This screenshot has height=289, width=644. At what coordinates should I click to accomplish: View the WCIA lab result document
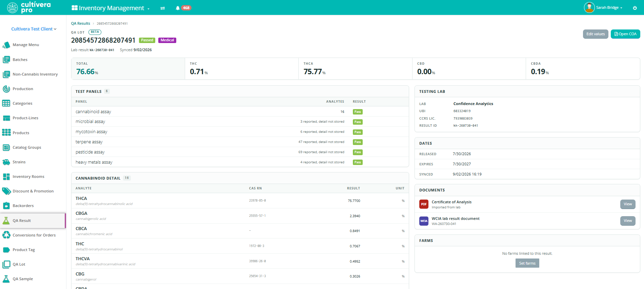[628, 221]
